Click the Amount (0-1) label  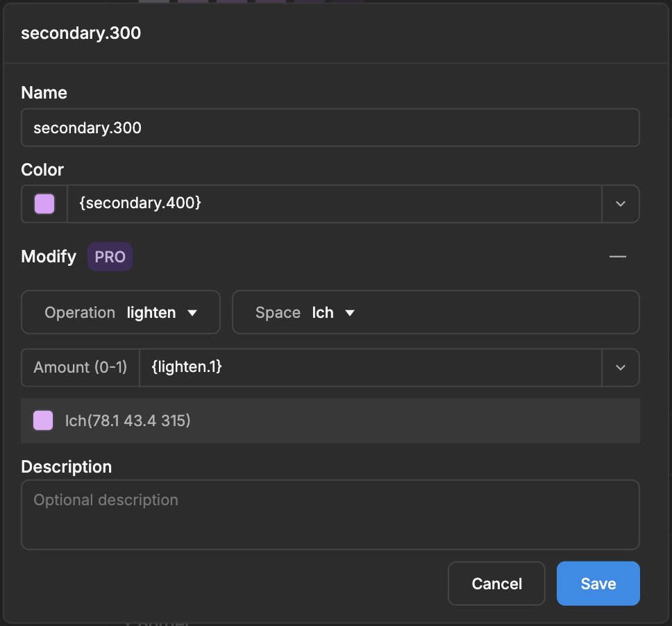[x=81, y=367]
